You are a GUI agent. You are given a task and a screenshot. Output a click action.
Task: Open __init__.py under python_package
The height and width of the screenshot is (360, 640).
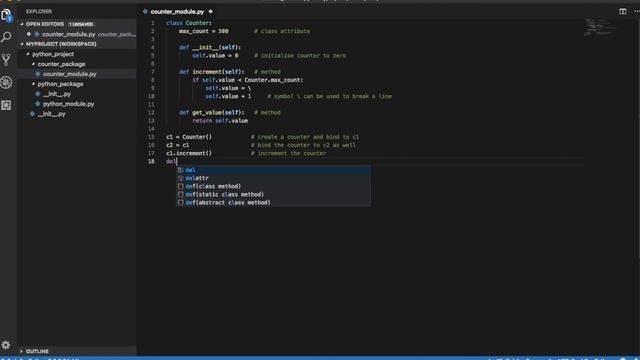point(78,94)
